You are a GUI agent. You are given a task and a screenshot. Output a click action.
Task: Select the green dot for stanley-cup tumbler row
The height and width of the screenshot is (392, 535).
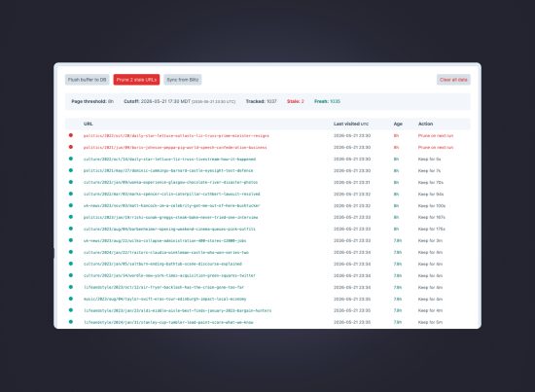pyautogui.click(x=71, y=322)
